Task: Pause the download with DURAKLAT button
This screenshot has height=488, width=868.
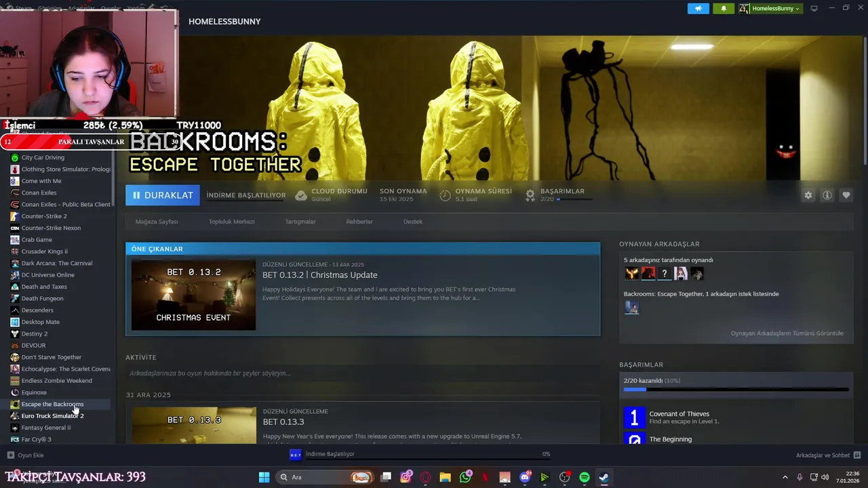Action: (163, 195)
